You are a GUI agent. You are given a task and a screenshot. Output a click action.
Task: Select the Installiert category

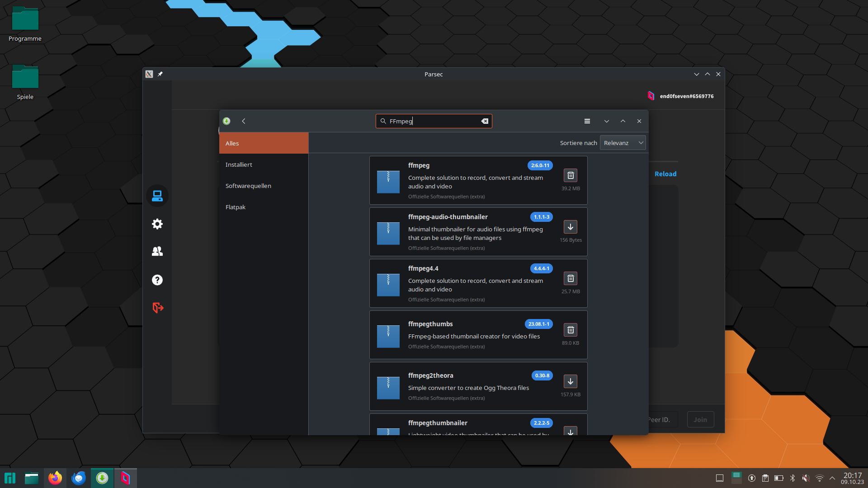tap(264, 164)
